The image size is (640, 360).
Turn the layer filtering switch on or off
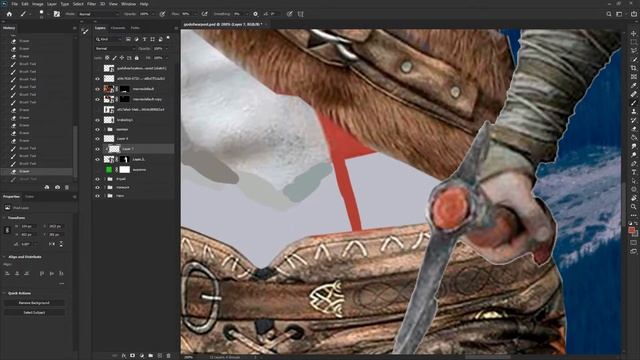[x=168, y=38]
